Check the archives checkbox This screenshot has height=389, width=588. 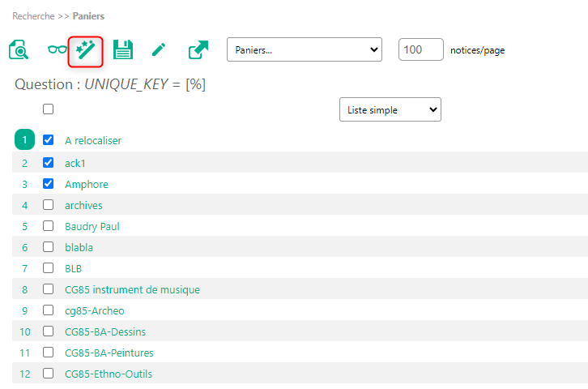click(48, 205)
